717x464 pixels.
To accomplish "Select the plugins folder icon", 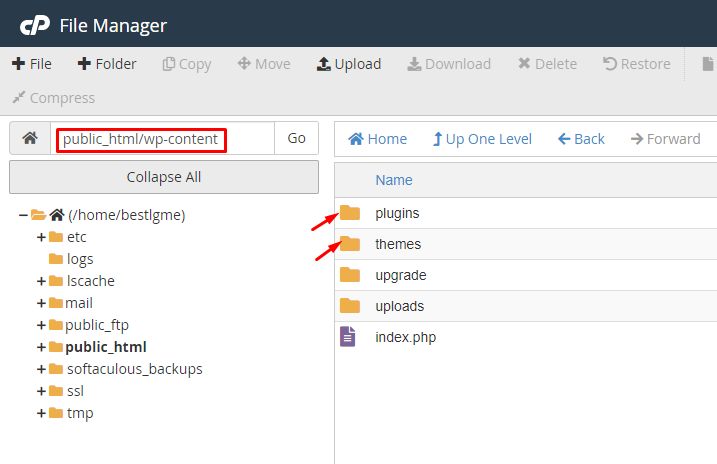I will coord(350,213).
